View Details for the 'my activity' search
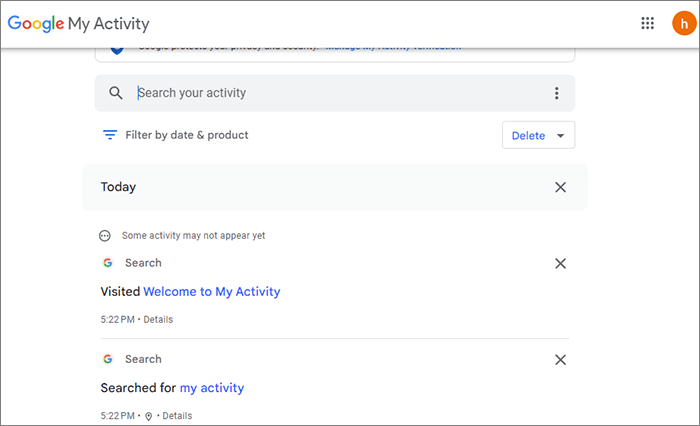 (x=177, y=416)
